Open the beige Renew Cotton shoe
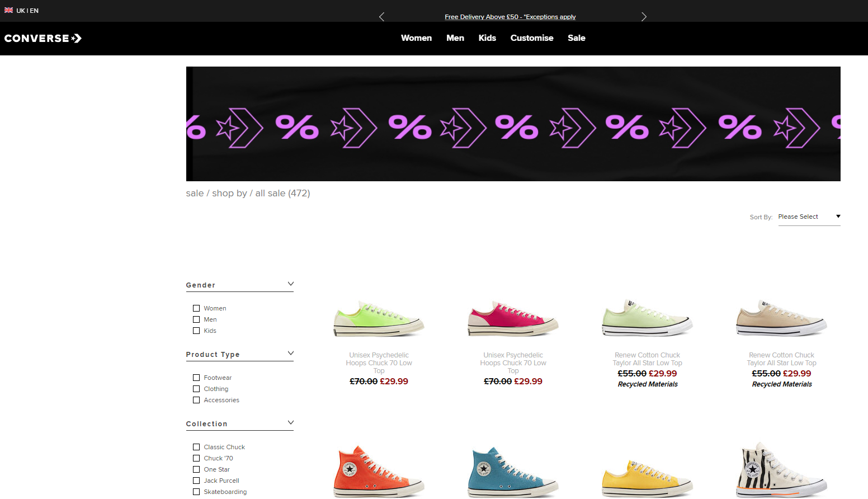Viewport: 868px width, 499px height. (782, 318)
